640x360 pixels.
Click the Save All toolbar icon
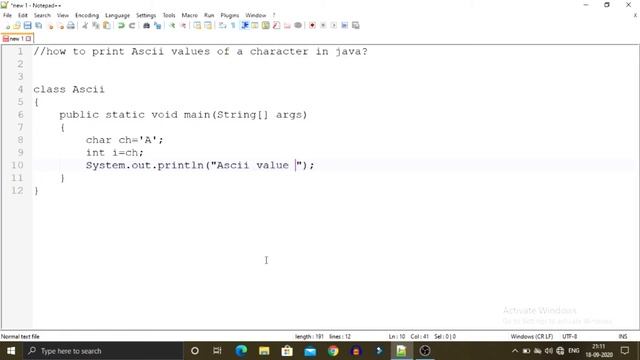(x=39, y=26)
